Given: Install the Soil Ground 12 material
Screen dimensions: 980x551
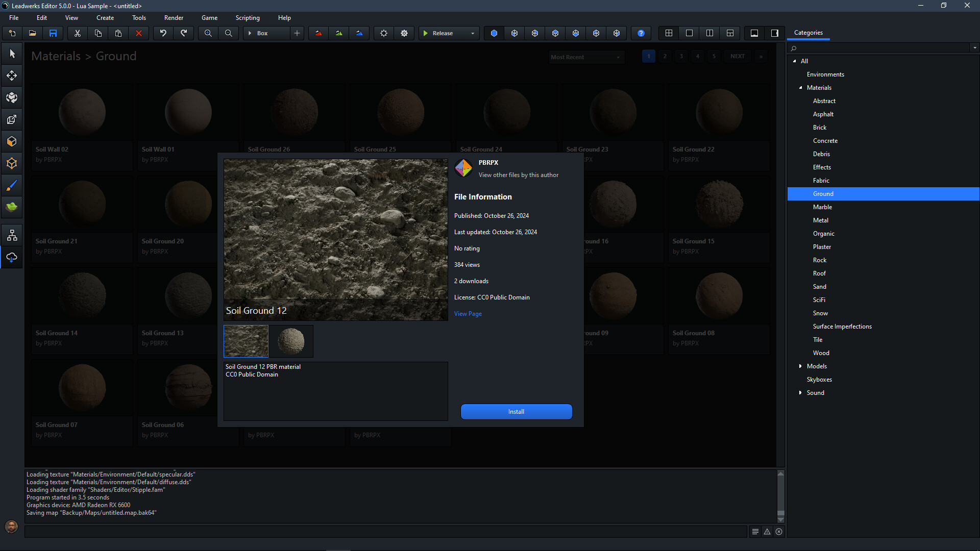Looking at the screenshot, I should [x=516, y=412].
